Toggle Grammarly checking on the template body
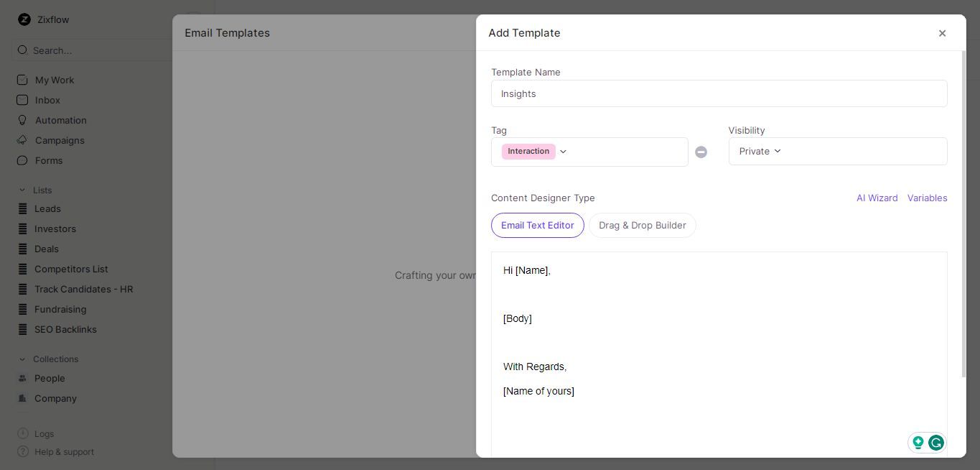 coord(936,443)
